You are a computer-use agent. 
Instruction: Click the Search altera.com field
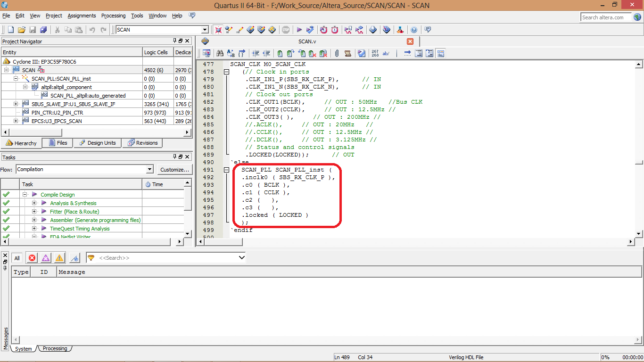click(606, 17)
